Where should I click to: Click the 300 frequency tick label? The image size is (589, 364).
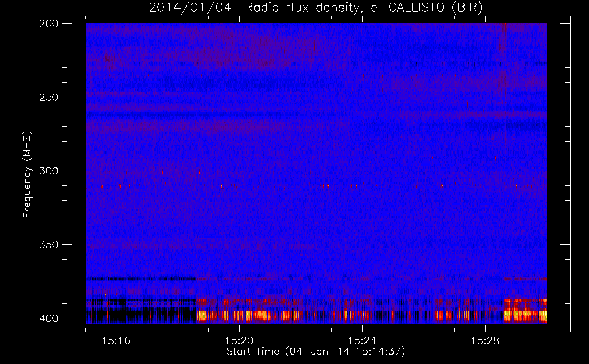pyautogui.click(x=49, y=171)
